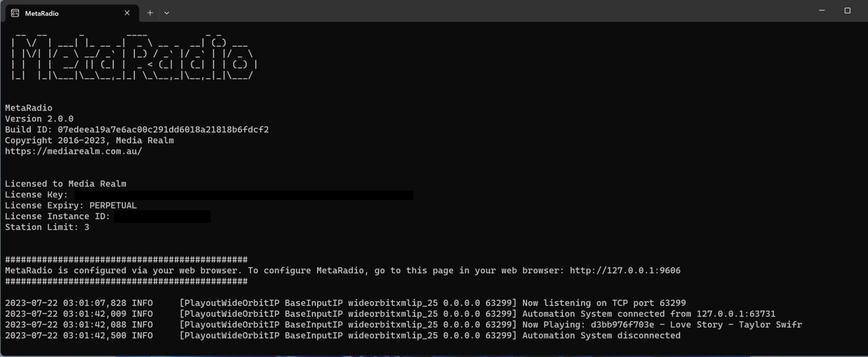Open the tab selection chevron dropdown
868x357 pixels.
coord(167,13)
